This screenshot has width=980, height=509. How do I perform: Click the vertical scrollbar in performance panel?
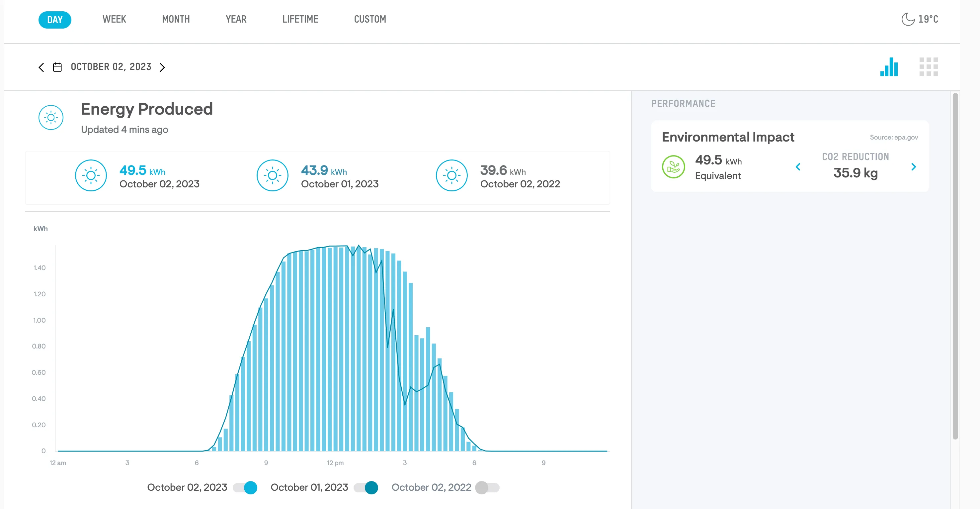click(x=955, y=266)
